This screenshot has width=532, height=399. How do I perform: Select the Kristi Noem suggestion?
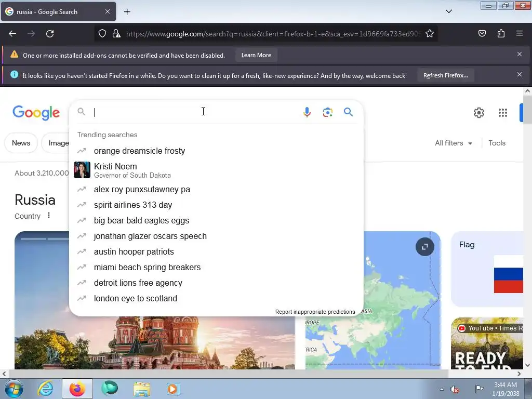[x=216, y=170]
